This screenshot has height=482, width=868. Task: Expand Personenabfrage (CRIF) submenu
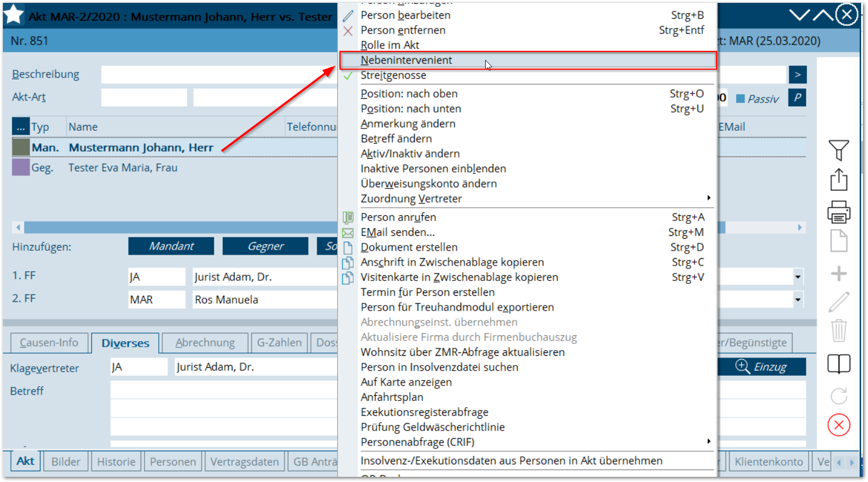pyautogui.click(x=527, y=443)
